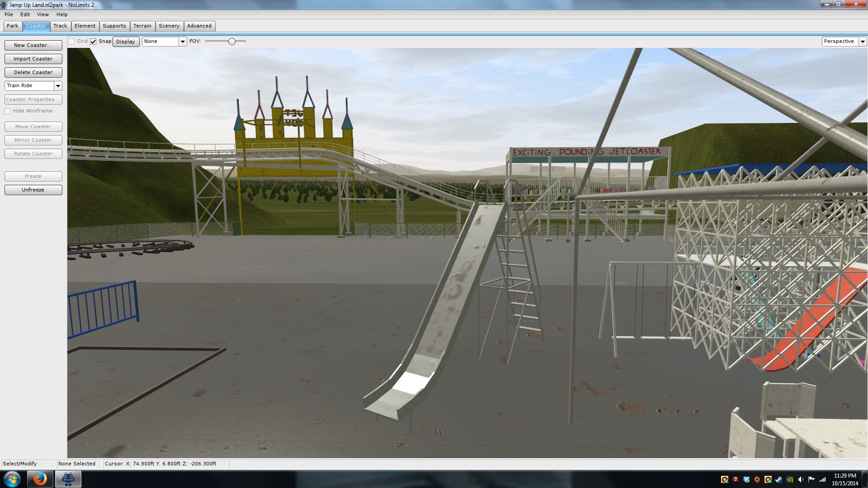Launch Firefox from the taskbar

pyautogui.click(x=40, y=479)
